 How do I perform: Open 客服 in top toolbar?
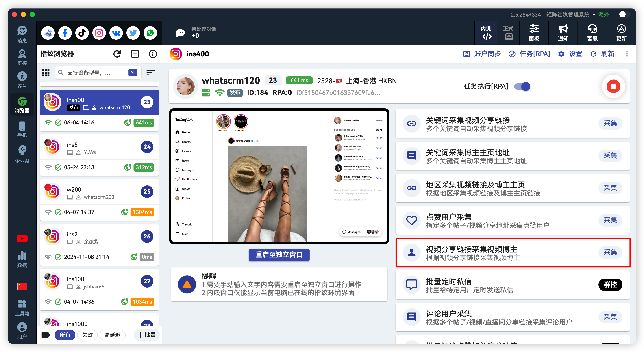(x=592, y=33)
